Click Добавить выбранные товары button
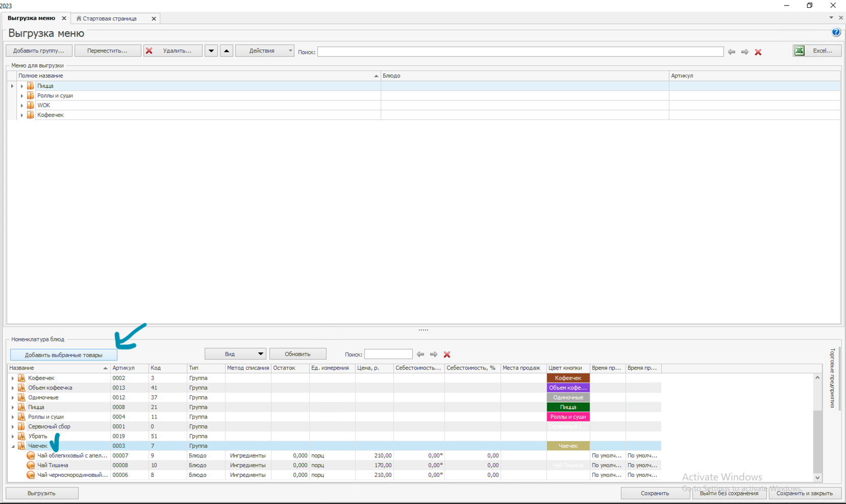Screen dimensions: 846x504 (x=64, y=355)
